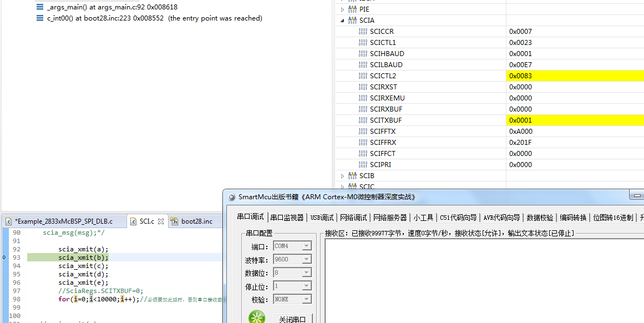This screenshot has width=644, height=323.
Task: Click the green serial port status indicator
Action: coord(257,317)
